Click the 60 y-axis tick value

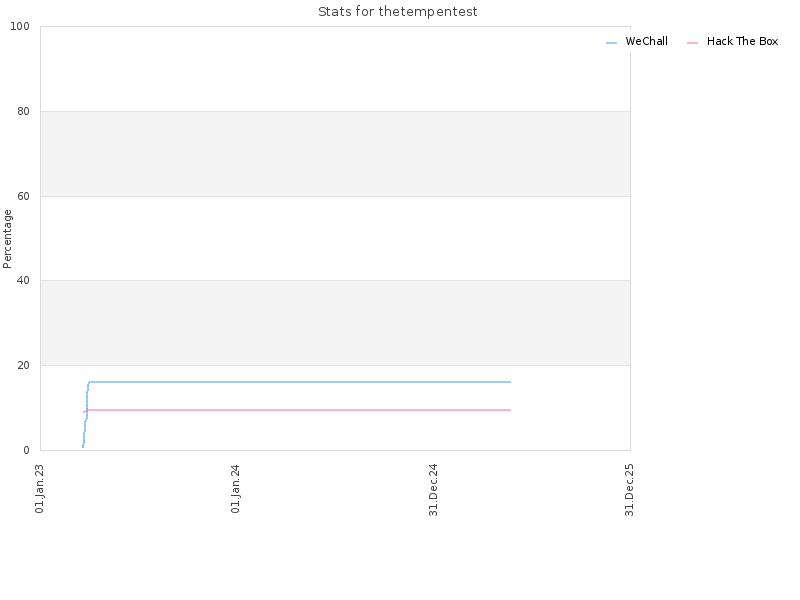(x=23, y=196)
